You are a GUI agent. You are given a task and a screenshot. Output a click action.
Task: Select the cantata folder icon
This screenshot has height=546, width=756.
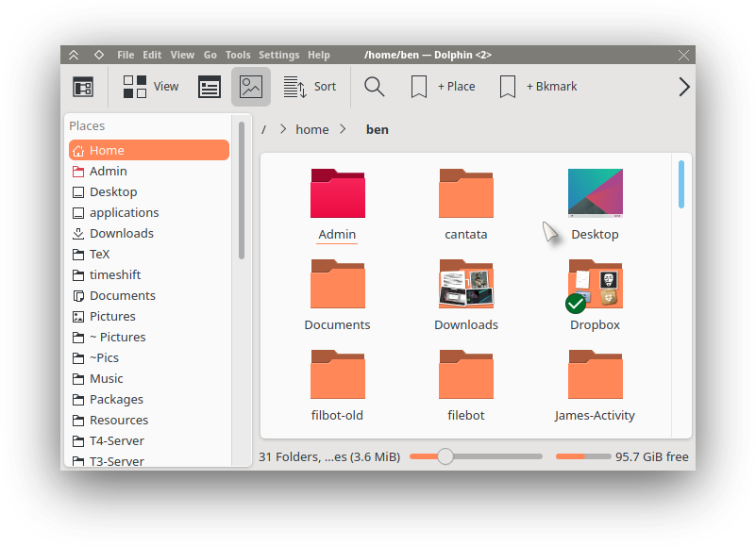coord(465,194)
